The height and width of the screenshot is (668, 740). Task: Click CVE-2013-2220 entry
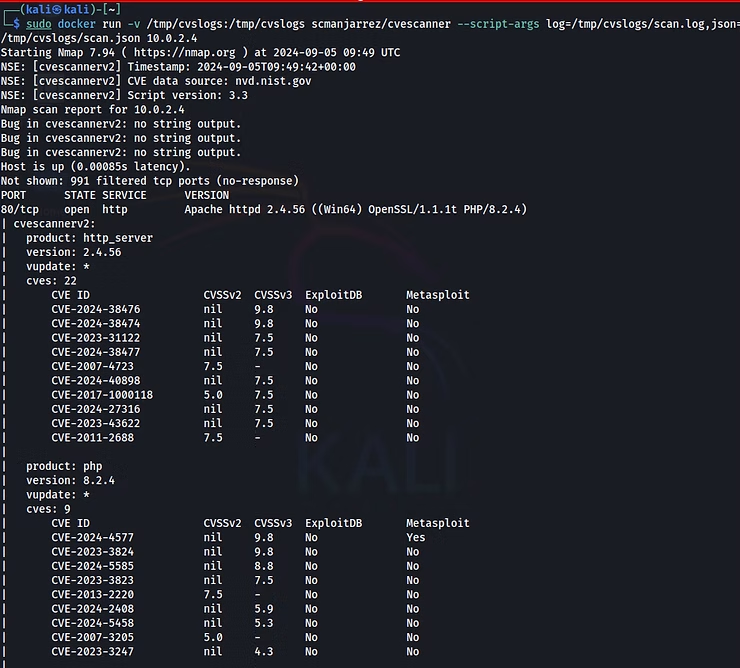pyautogui.click(x=92, y=595)
